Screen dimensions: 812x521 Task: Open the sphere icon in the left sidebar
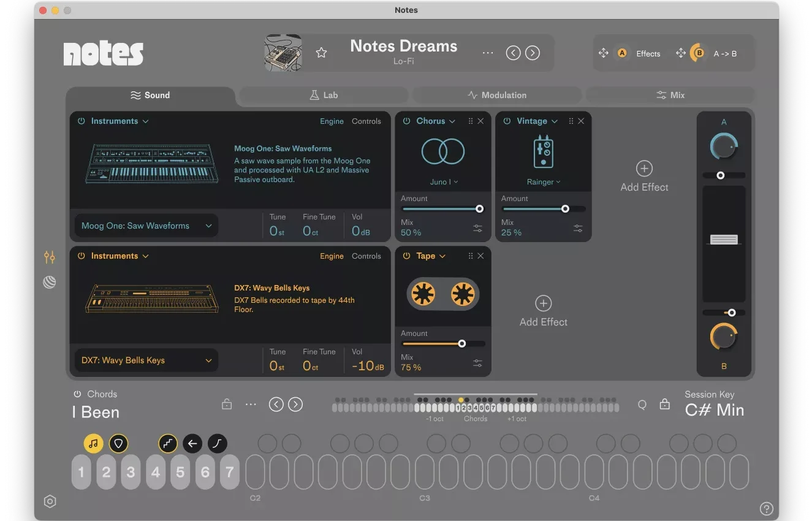pyautogui.click(x=50, y=282)
